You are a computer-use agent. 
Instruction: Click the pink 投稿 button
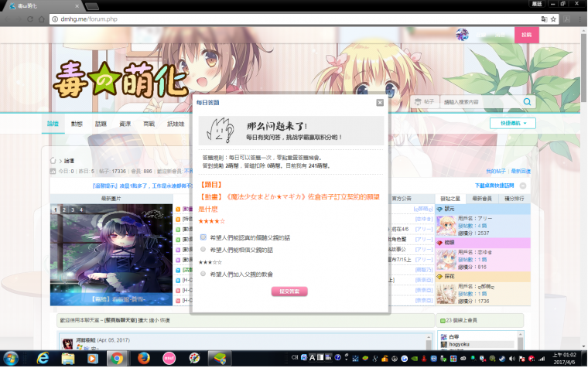(525, 36)
